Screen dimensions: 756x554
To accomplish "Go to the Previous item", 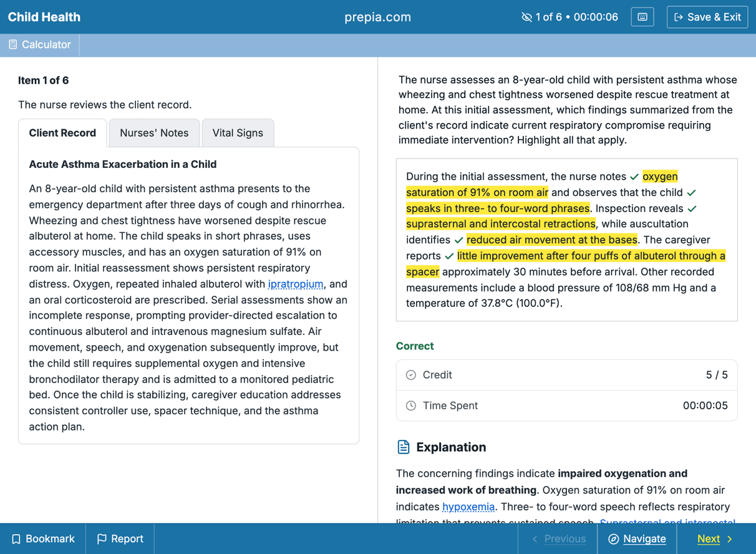I will (558, 539).
